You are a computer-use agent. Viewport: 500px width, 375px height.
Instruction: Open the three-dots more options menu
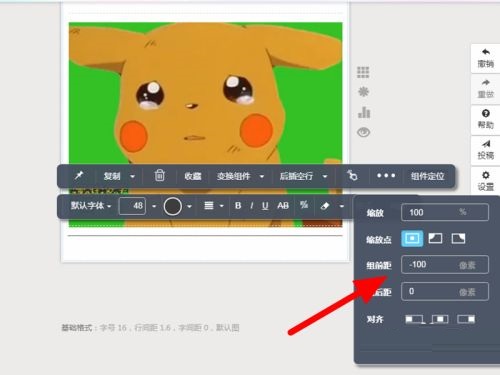click(386, 176)
